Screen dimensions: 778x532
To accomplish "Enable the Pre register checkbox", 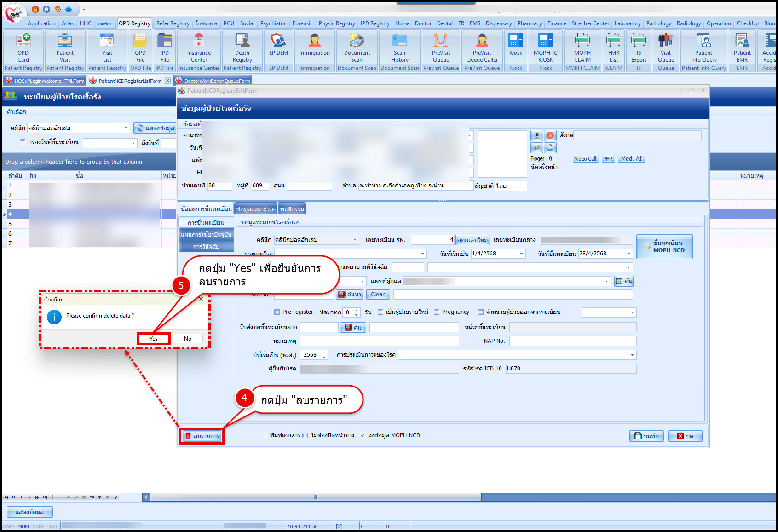I will [277, 312].
